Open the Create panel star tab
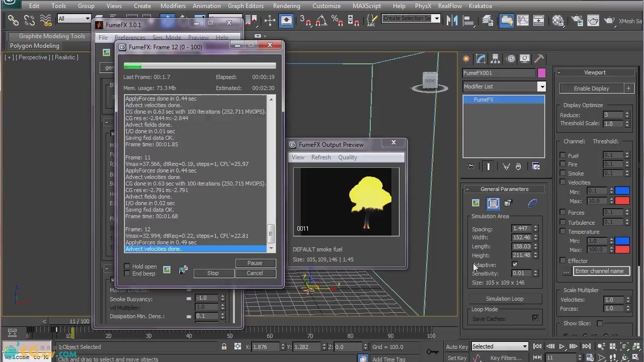 click(x=466, y=58)
